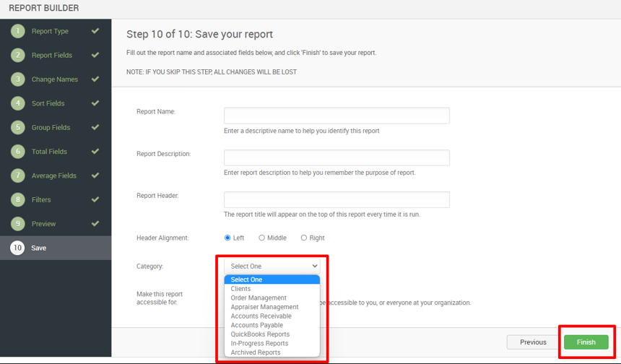The height and width of the screenshot is (364, 621).
Task: Focus the Report Name input field
Action: (x=336, y=116)
